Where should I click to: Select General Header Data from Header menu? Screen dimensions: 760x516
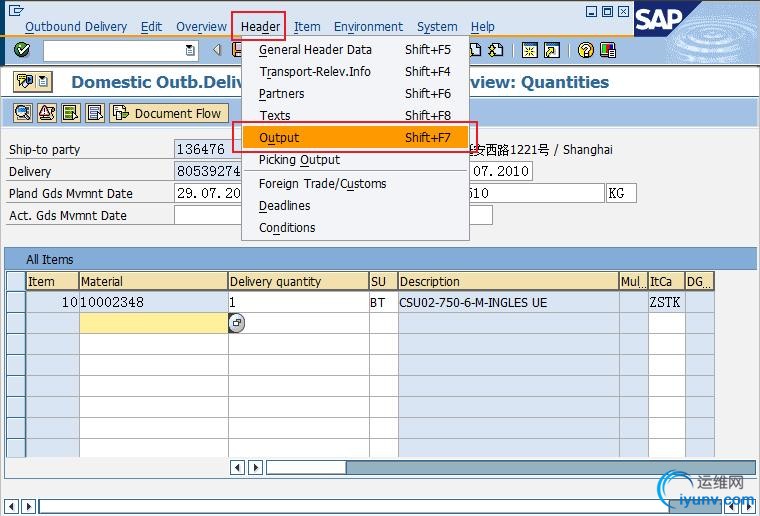coord(355,49)
